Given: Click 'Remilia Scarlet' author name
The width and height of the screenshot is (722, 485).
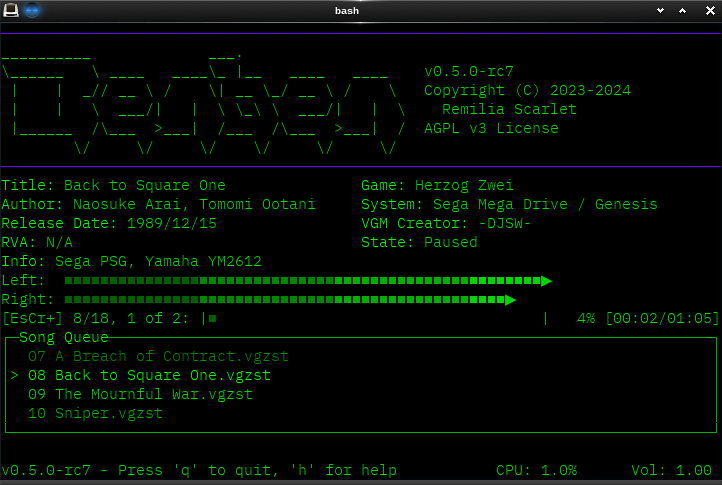Looking at the screenshot, I should [509, 109].
